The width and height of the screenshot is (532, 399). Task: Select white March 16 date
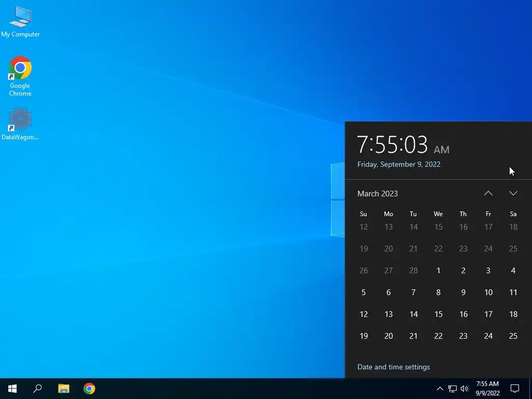click(x=463, y=314)
